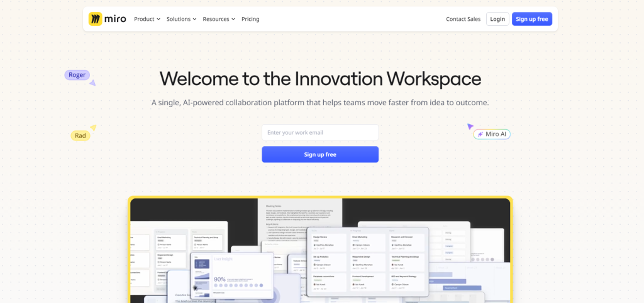
Task: Click the Miro logo in navbar
Action: (107, 19)
